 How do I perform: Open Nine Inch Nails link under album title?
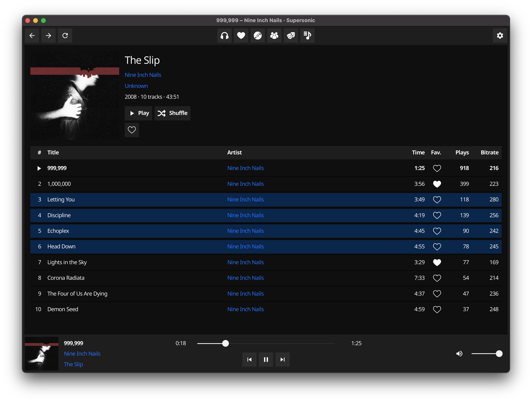point(143,75)
